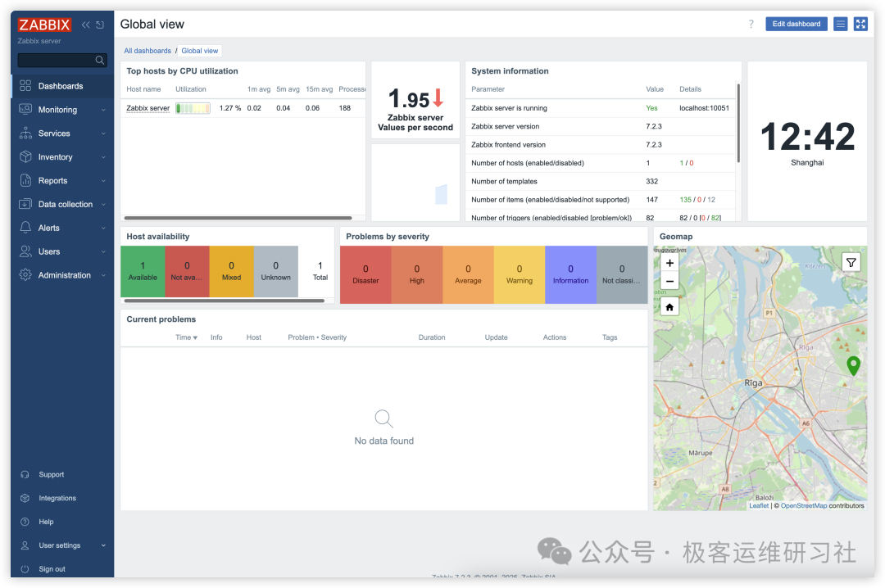Click the Administration gear icon
This screenshot has width=885, height=588.
click(25, 275)
